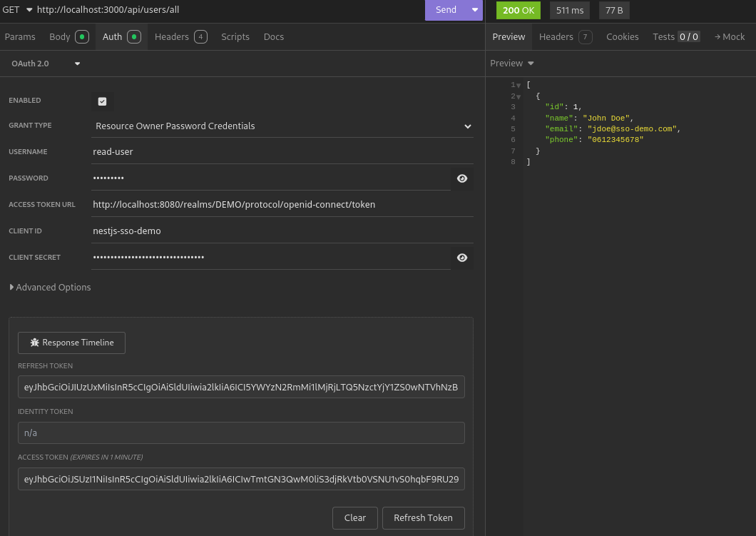Click the "id" key in response
Screen dimensions: 756x536
[x=554, y=106]
